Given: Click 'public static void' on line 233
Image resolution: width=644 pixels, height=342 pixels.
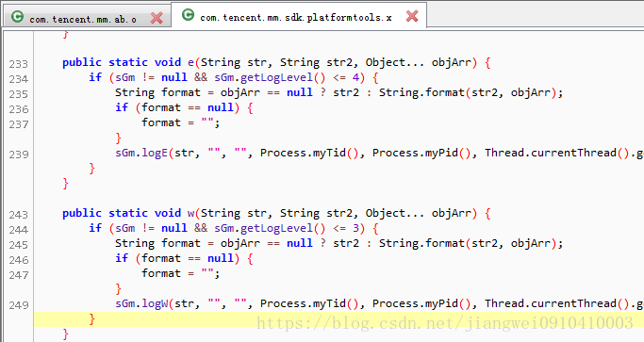Looking at the screenshot, I should point(122,63).
